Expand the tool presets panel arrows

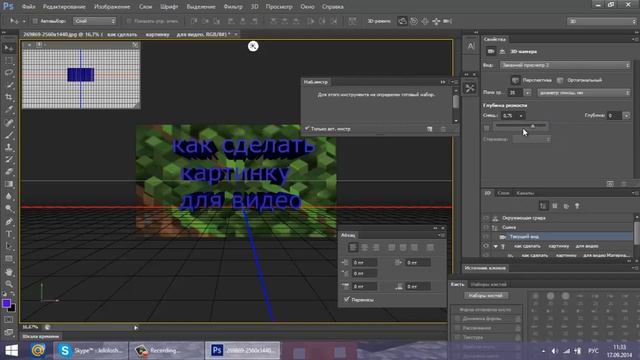click(443, 82)
